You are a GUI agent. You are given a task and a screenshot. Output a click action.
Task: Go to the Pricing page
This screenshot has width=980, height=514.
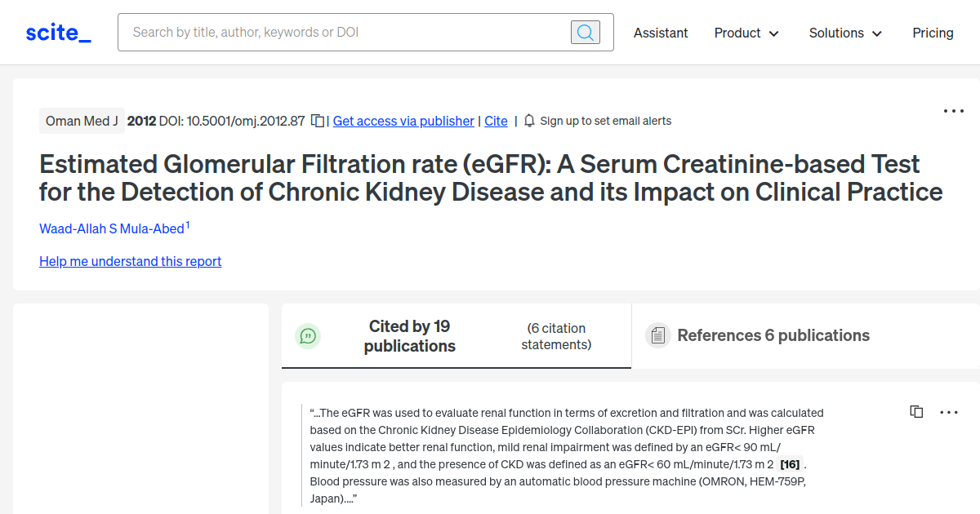coord(933,33)
